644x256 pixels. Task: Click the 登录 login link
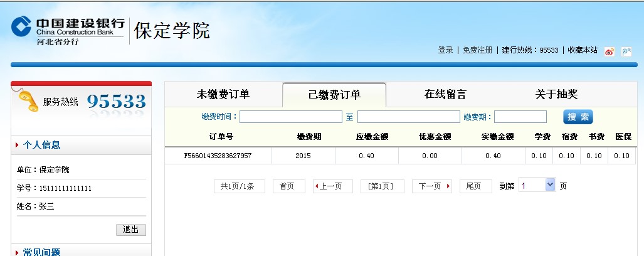click(445, 50)
